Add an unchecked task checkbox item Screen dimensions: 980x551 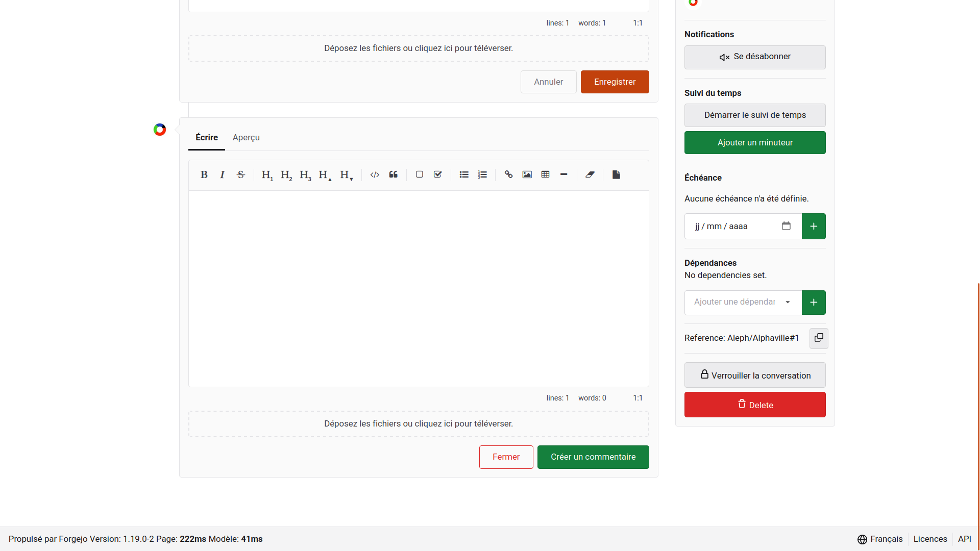pos(420,174)
